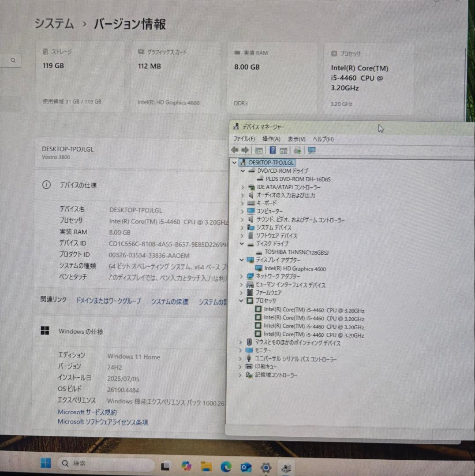Screen dimensions: 475x476
Task: Collapse the ディスプレイ アダプター category
Action: [x=241, y=260]
